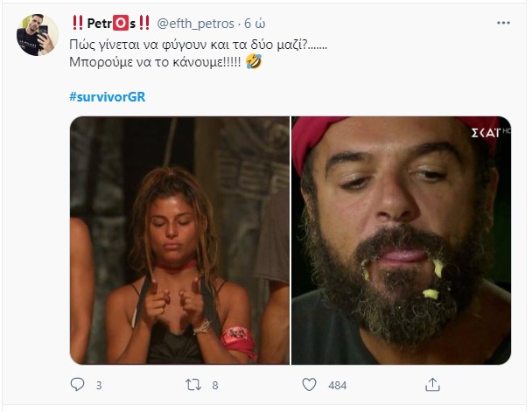Open the left photo of the woman

click(179, 241)
